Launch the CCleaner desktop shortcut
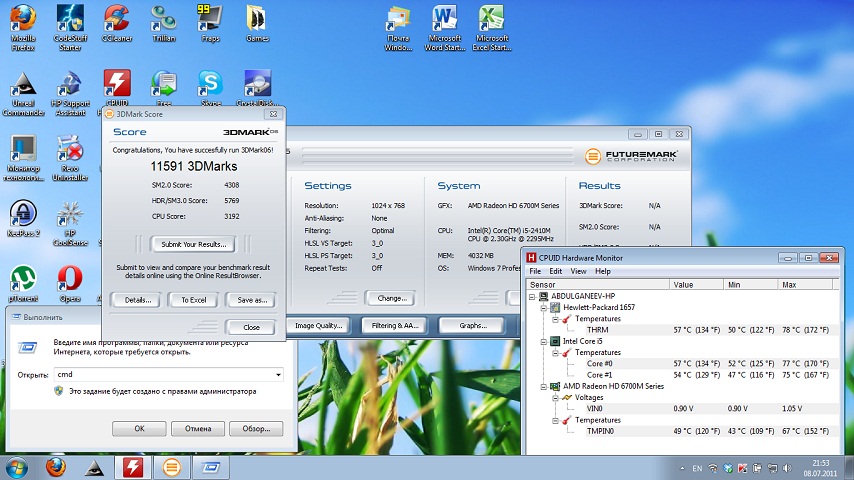 tap(117, 23)
